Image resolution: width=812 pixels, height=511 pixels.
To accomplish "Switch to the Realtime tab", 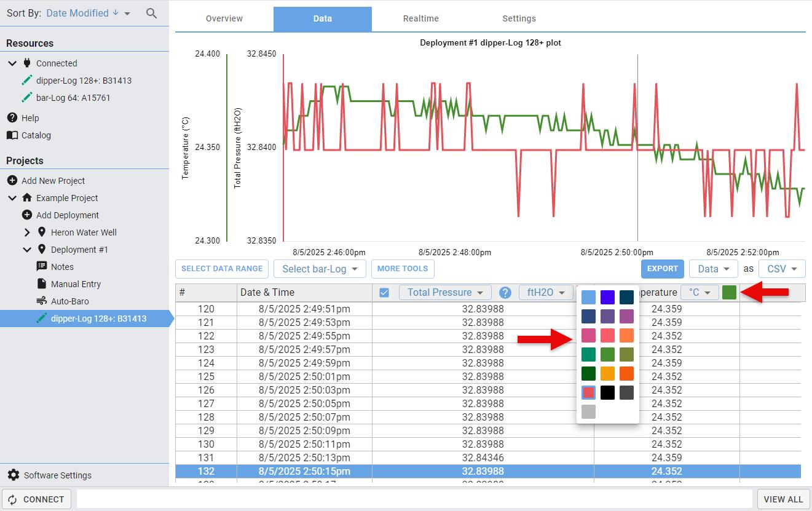I will point(421,18).
